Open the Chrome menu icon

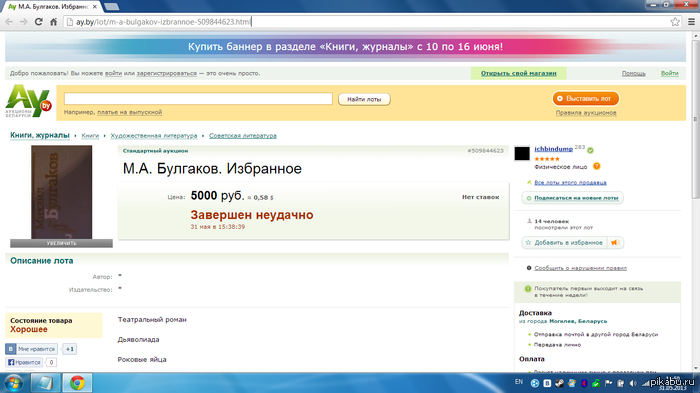(691, 21)
